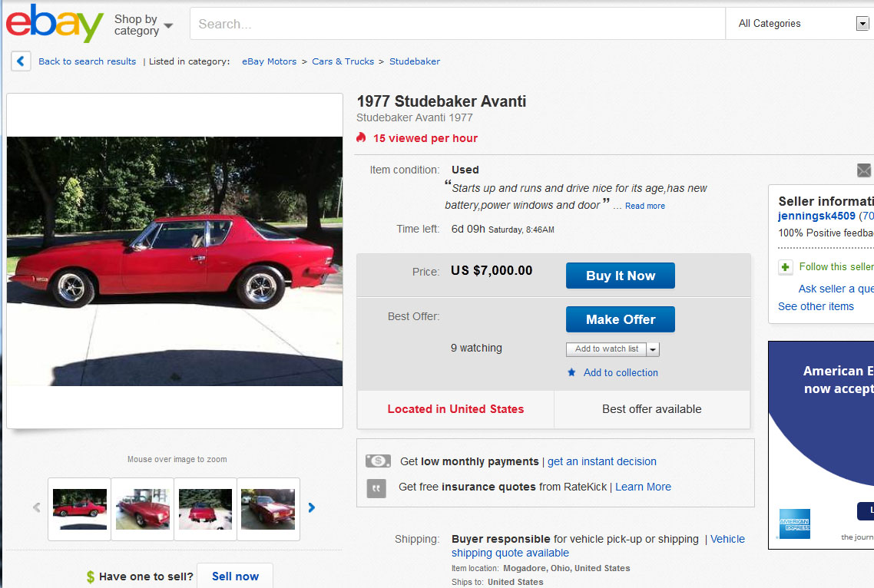
Task: Click the eBay logo
Action: (x=55, y=24)
